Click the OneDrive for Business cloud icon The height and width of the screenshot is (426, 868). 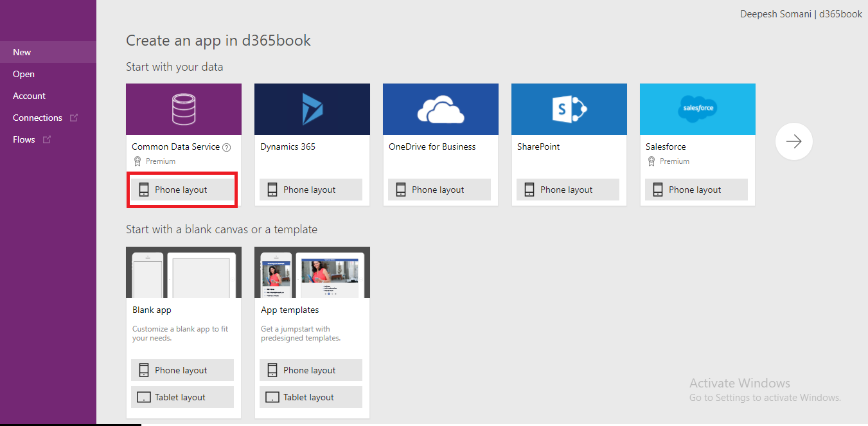(x=441, y=109)
